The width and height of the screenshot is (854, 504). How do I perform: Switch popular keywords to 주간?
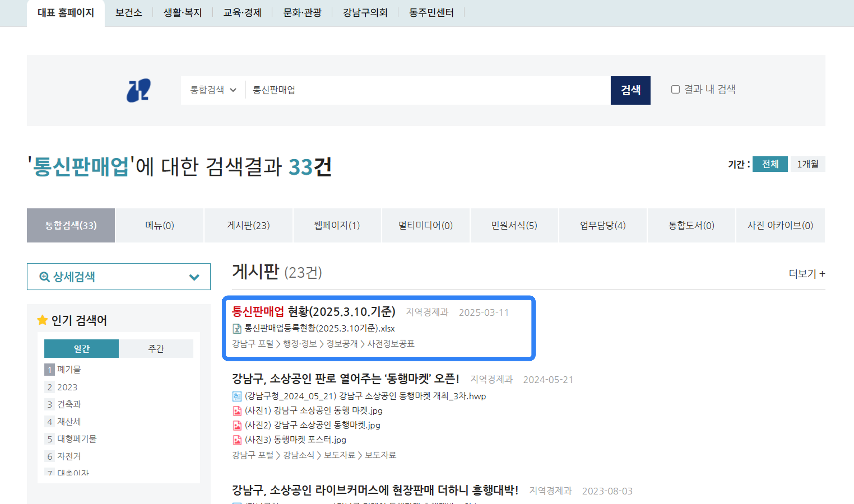coord(156,348)
